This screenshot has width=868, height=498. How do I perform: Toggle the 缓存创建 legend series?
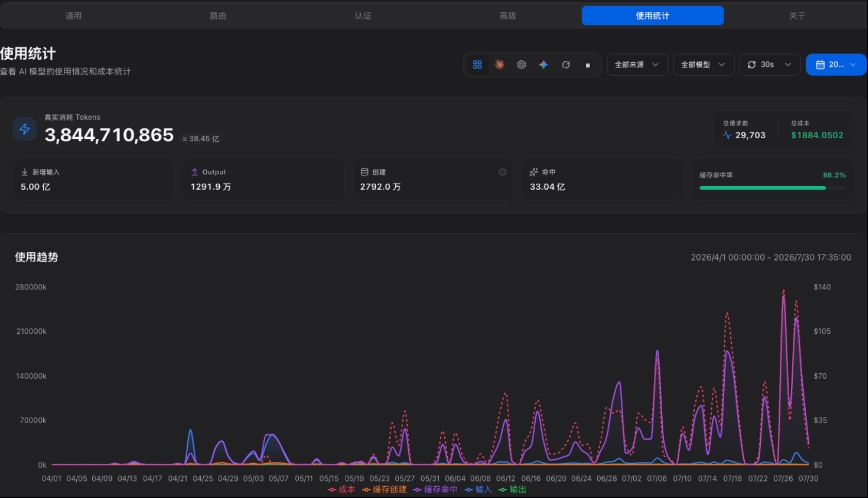pyautogui.click(x=384, y=490)
